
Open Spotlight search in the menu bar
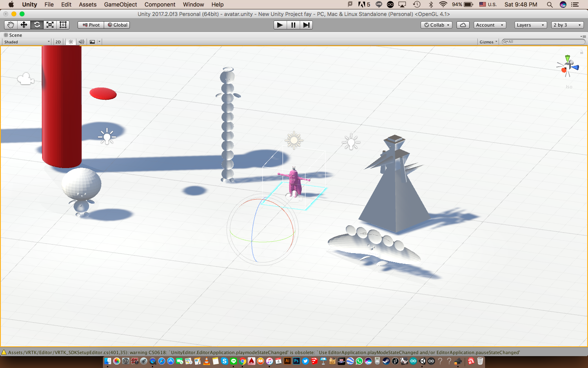coord(550,4)
